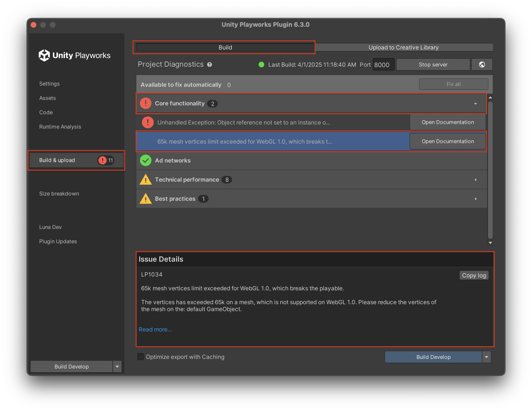Click the warning triangle on Best practices
The width and height of the screenshot is (532, 411).
pyautogui.click(x=146, y=199)
